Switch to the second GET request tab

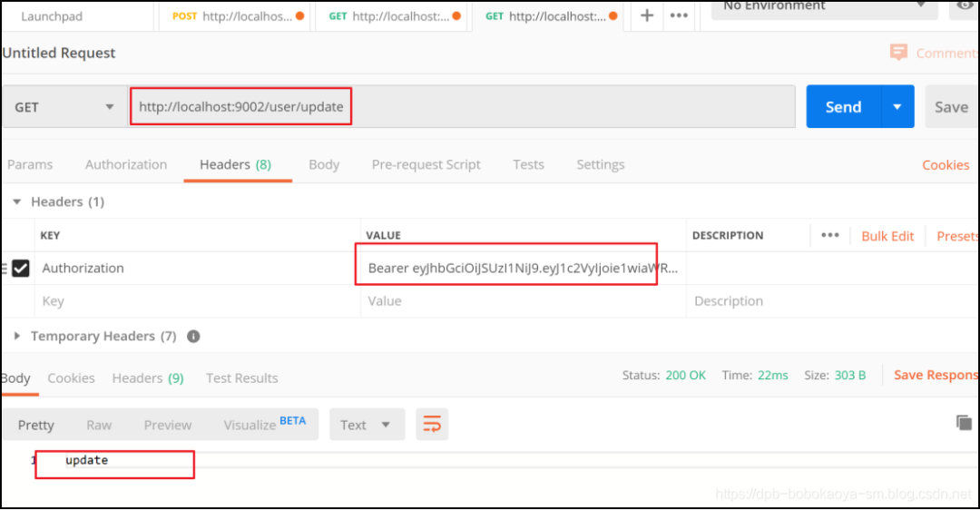pos(390,16)
